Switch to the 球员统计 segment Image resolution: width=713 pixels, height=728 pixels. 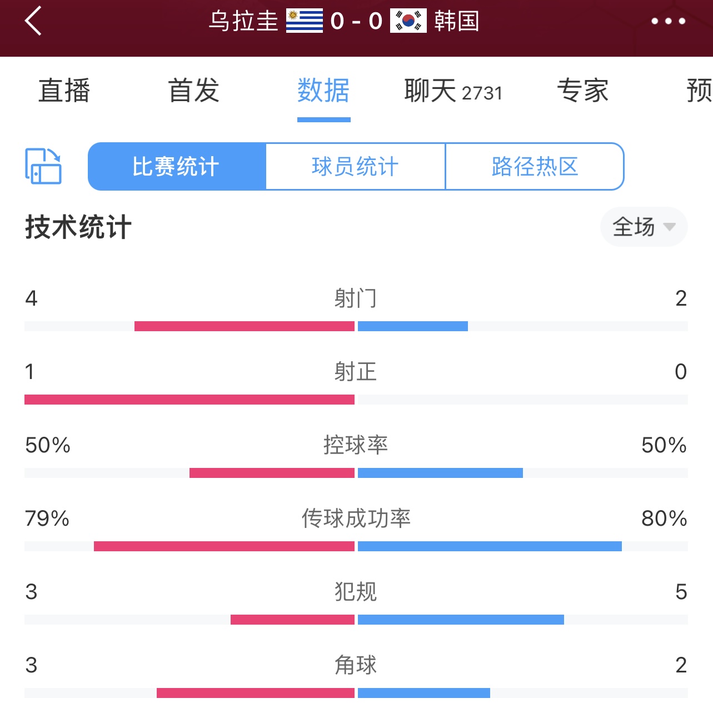click(356, 167)
